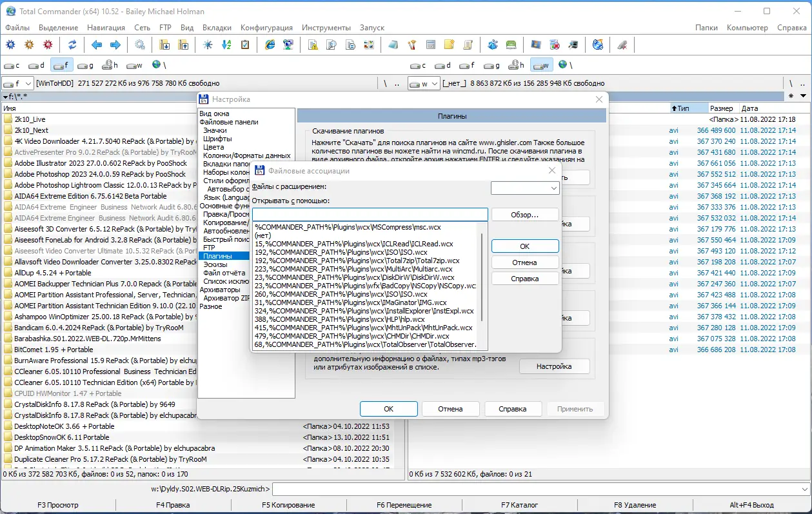812x514 pixels.
Task: Expand the file extension combo box
Action: pyautogui.click(x=524, y=188)
